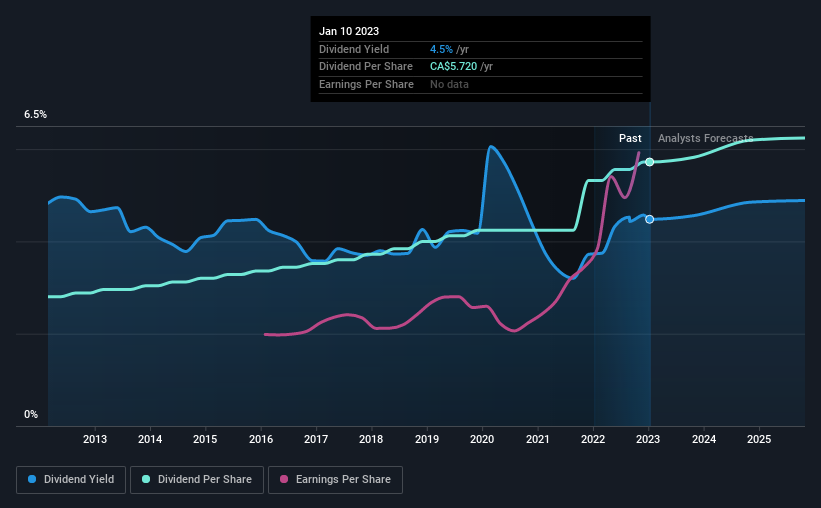Click the 0% y-axis label
This screenshot has height=508, width=821.
(x=31, y=414)
